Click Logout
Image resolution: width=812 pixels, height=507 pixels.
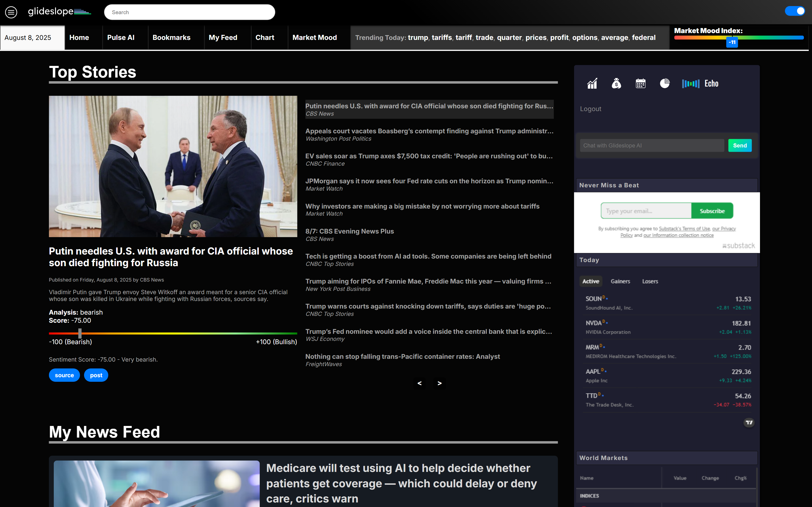click(x=590, y=109)
